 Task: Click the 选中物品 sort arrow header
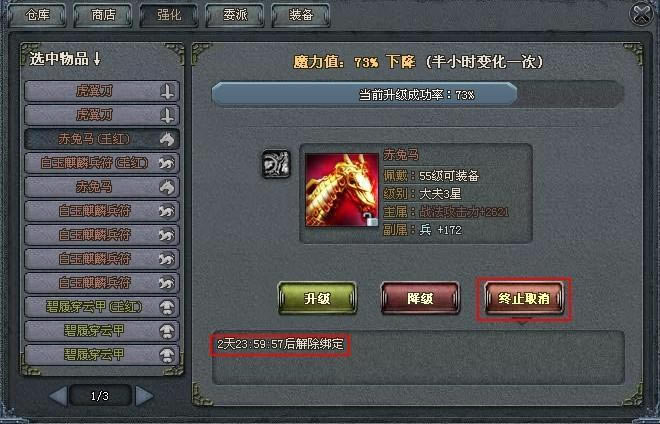(x=65, y=59)
